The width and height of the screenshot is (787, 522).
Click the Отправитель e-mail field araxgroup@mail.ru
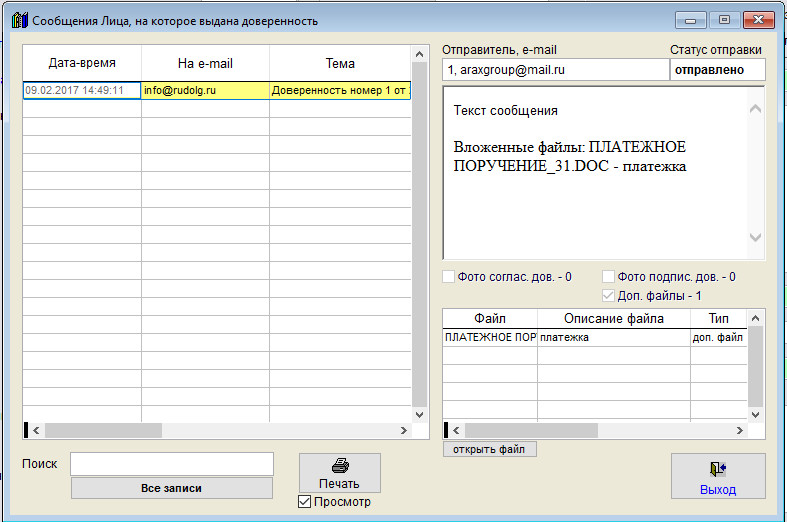pos(556,70)
